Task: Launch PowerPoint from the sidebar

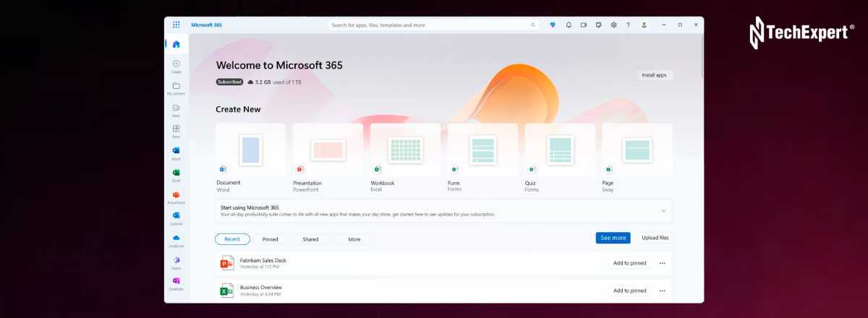Action: point(176,197)
